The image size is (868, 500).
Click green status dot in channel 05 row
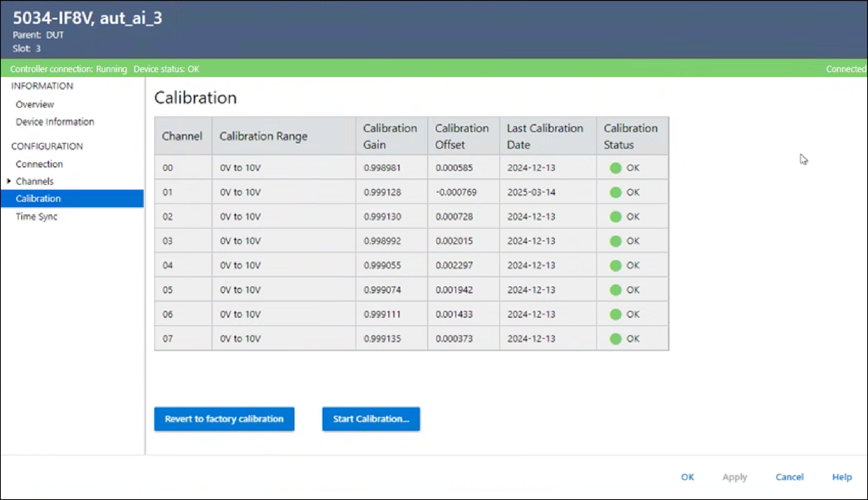tap(615, 290)
